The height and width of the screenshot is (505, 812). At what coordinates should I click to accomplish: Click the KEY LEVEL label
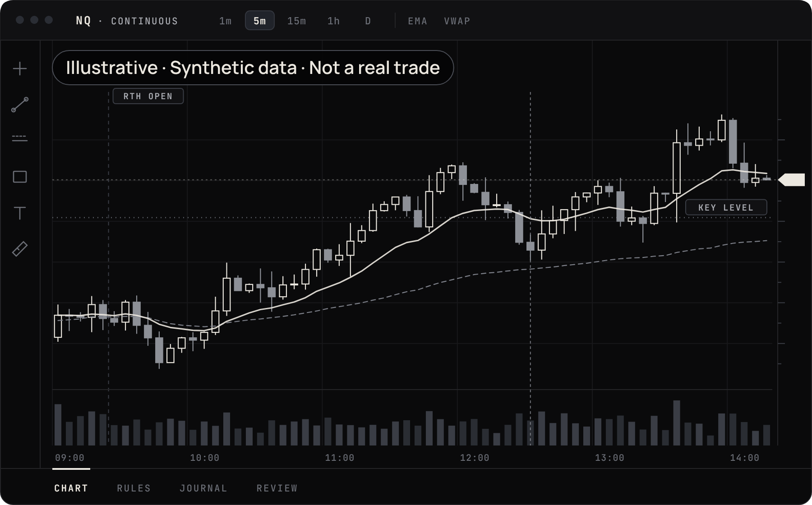726,207
